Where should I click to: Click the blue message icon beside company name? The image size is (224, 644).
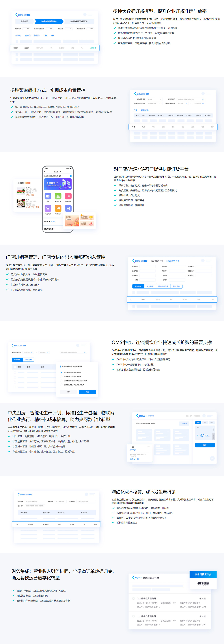tap(71, 176)
